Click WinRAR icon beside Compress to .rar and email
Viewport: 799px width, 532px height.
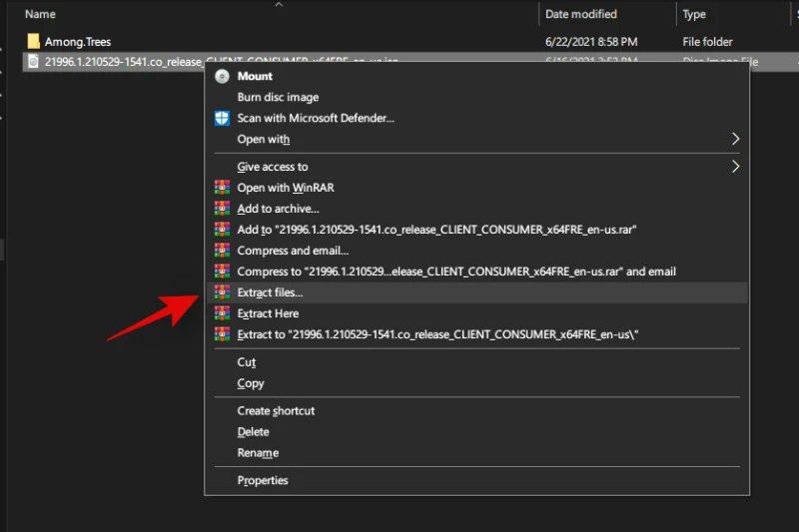click(x=222, y=271)
